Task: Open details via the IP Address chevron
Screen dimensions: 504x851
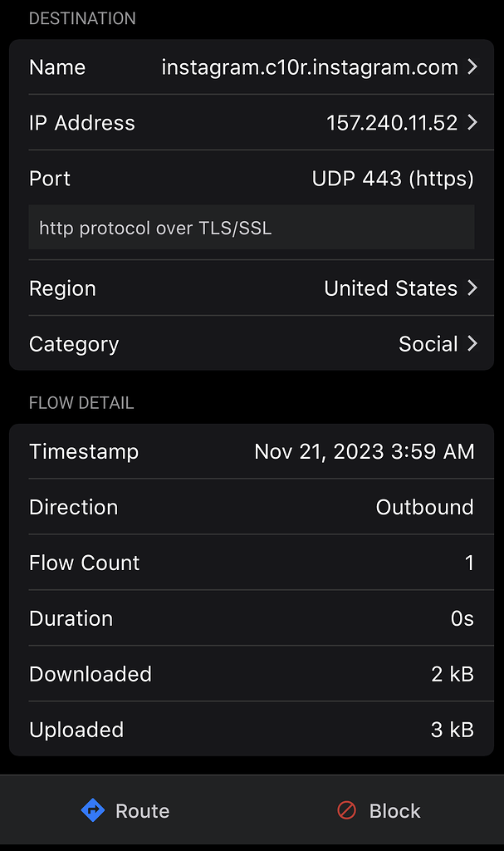Action: (x=473, y=122)
